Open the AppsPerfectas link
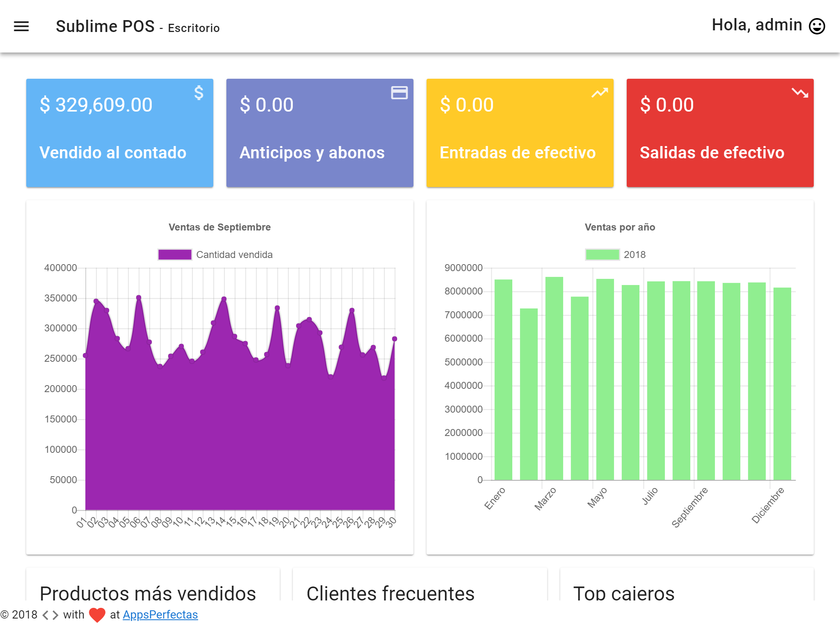 point(160,614)
